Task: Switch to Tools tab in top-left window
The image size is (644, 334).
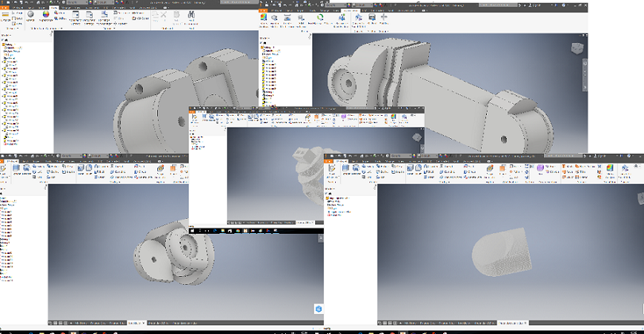Action: coord(54,7)
